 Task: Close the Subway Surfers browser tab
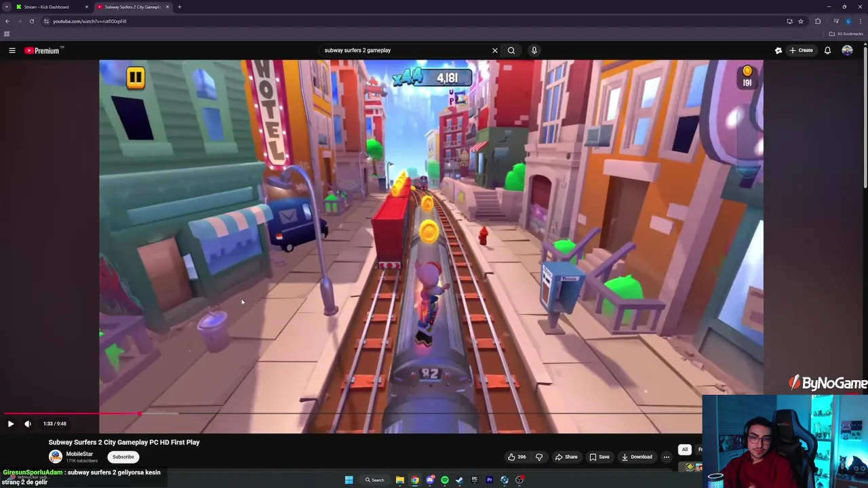point(167,7)
